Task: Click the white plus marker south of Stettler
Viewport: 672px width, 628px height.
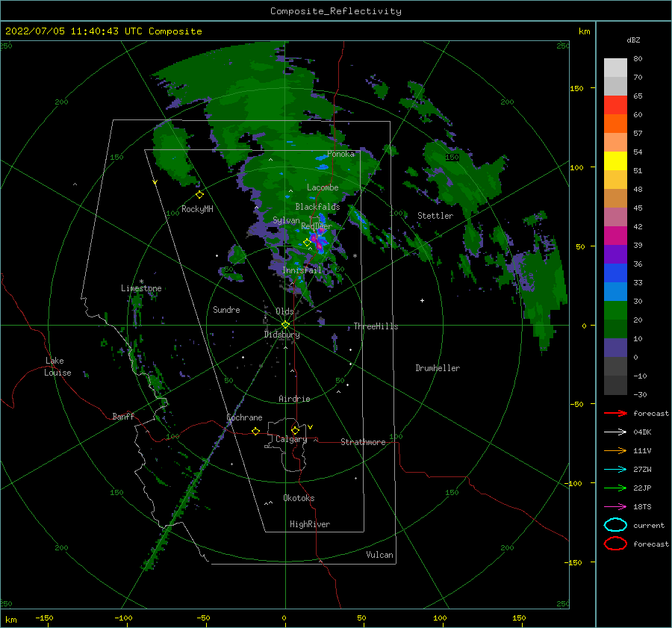Action: point(422,300)
